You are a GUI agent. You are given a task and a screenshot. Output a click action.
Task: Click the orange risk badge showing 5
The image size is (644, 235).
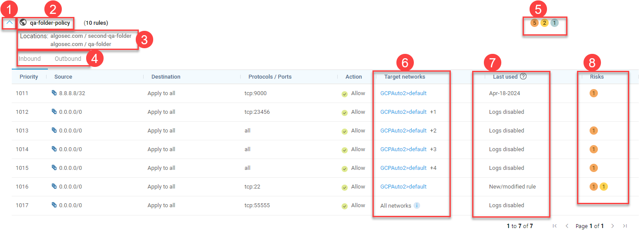click(534, 23)
